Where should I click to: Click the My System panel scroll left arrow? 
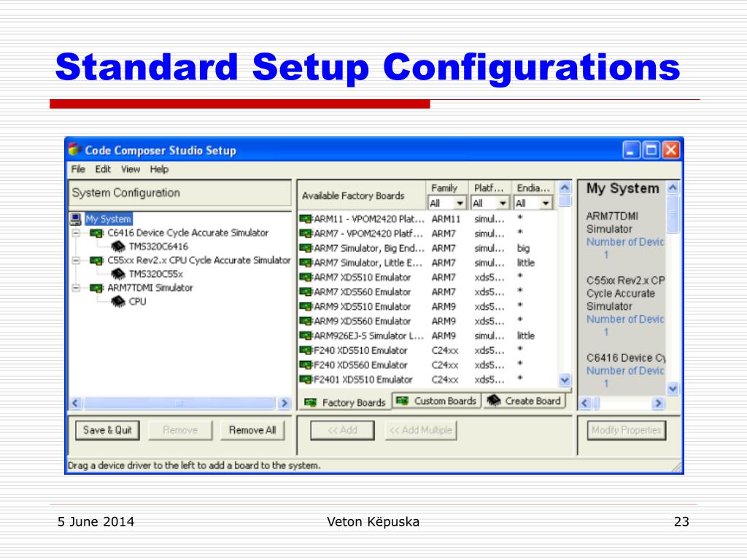pyautogui.click(x=585, y=403)
